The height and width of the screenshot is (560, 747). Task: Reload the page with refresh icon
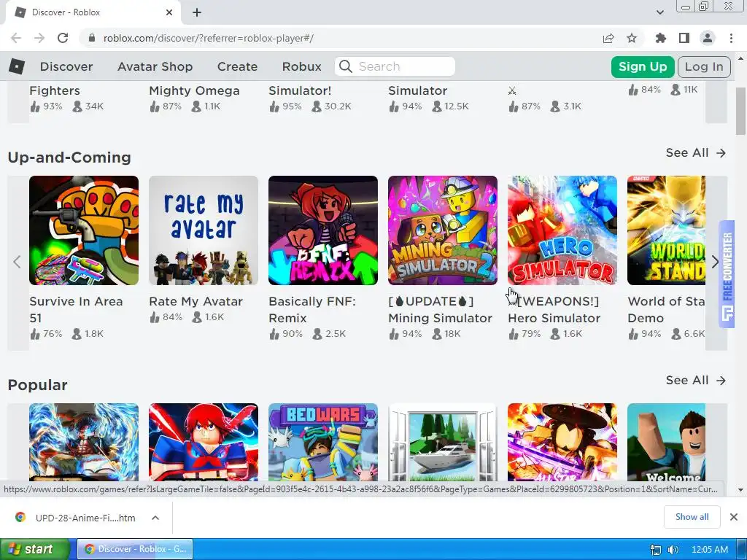[x=63, y=38]
